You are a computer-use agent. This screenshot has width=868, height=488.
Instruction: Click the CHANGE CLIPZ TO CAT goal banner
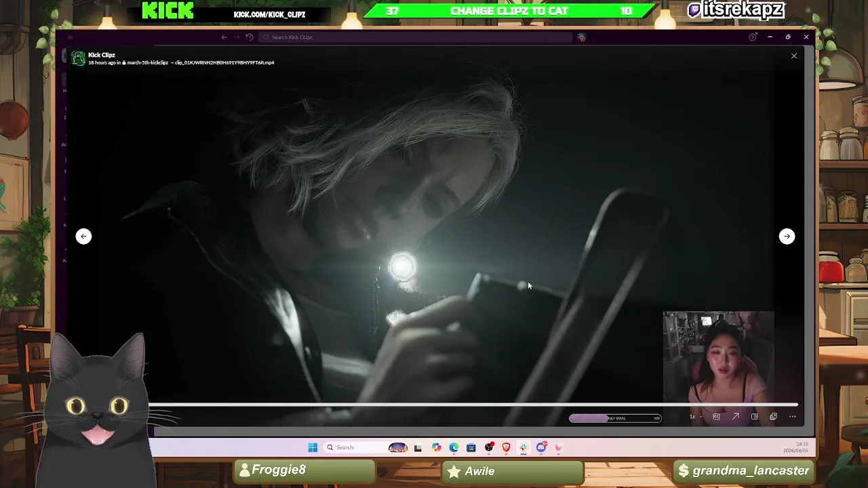(509, 11)
